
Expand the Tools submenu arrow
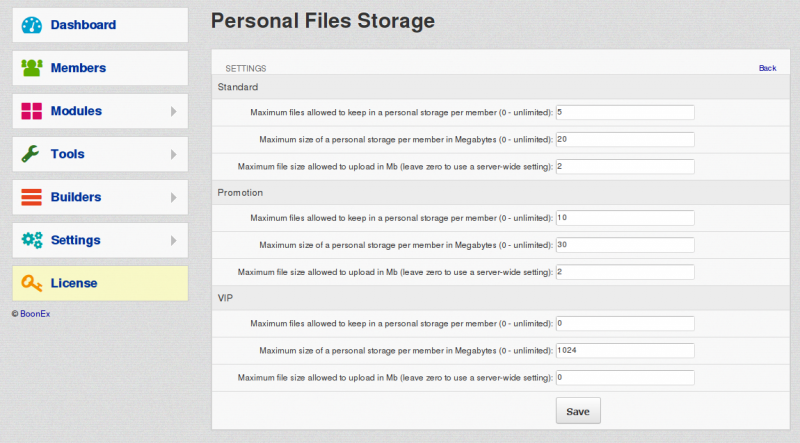tap(173, 154)
